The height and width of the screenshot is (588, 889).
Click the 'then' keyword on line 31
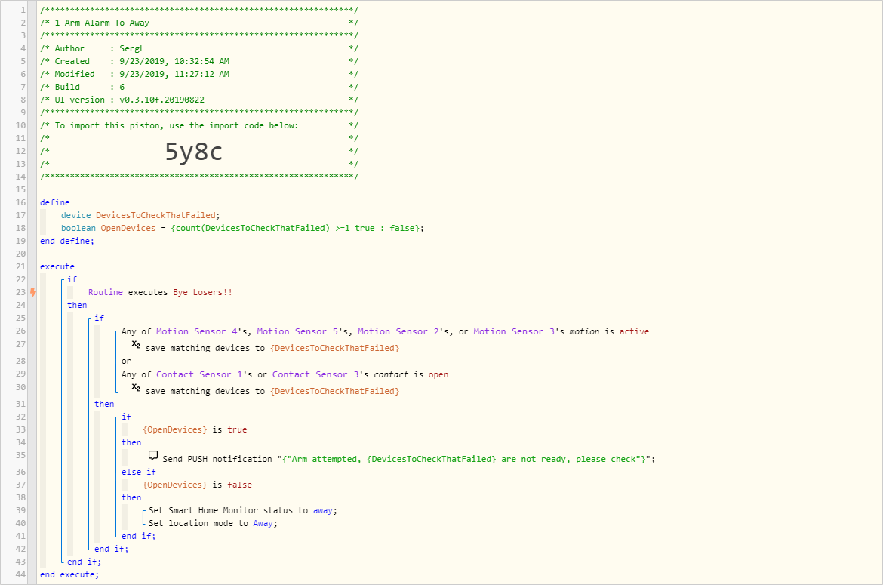104,405
